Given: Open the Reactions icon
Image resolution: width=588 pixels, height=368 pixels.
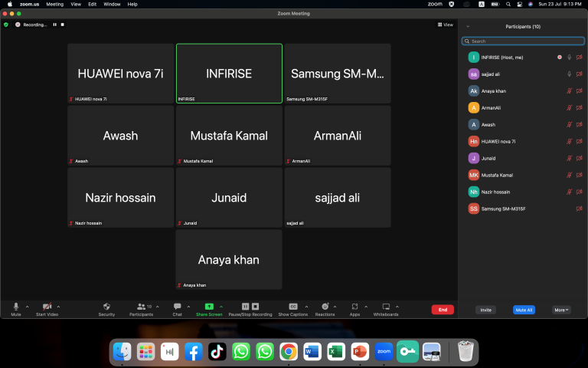Looking at the screenshot, I should coord(325,307).
